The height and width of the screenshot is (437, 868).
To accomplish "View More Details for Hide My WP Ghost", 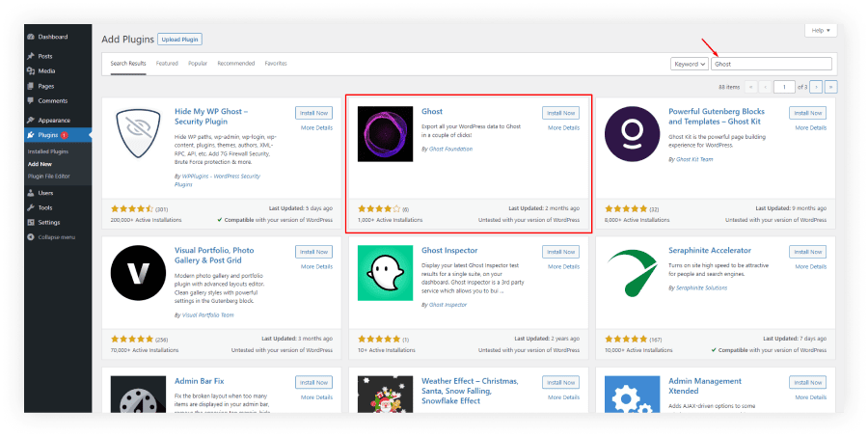I will tap(316, 128).
